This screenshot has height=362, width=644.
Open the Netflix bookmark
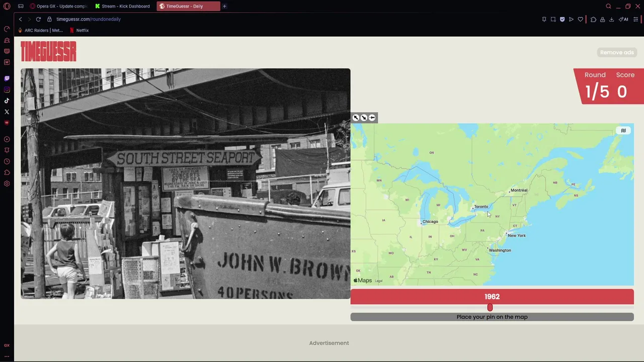[79, 30]
